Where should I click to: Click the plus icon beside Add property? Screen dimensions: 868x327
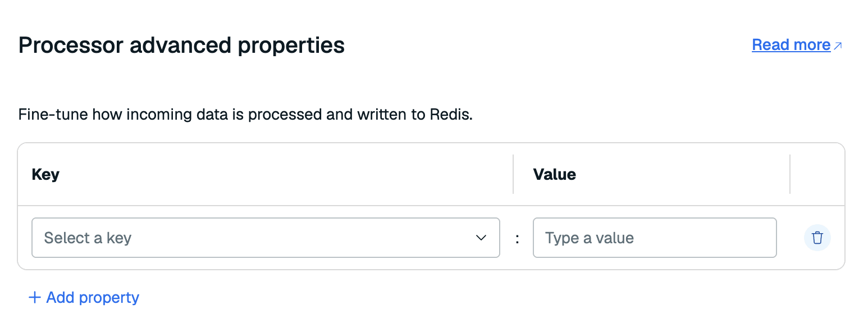pos(35,297)
